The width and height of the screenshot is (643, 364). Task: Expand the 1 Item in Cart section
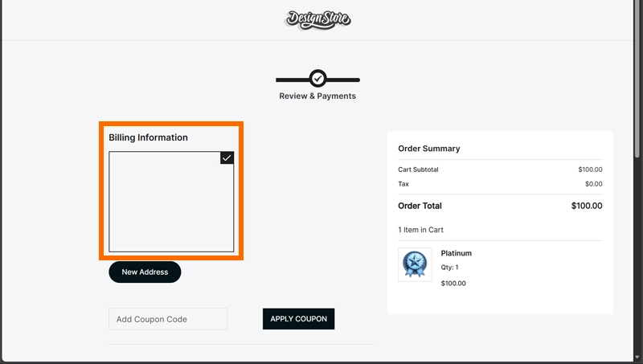(x=420, y=230)
